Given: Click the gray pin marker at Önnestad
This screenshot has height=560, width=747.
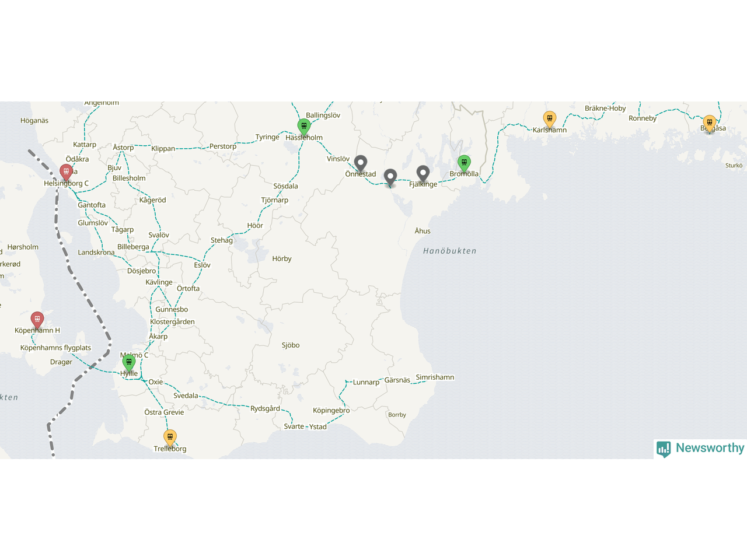Looking at the screenshot, I should point(361,164).
